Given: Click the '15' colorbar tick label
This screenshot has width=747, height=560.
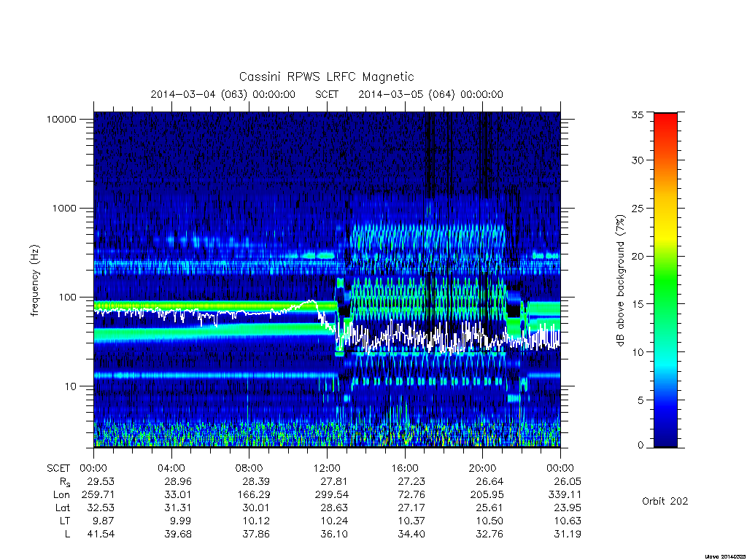Looking at the screenshot, I should tap(638, 304).
